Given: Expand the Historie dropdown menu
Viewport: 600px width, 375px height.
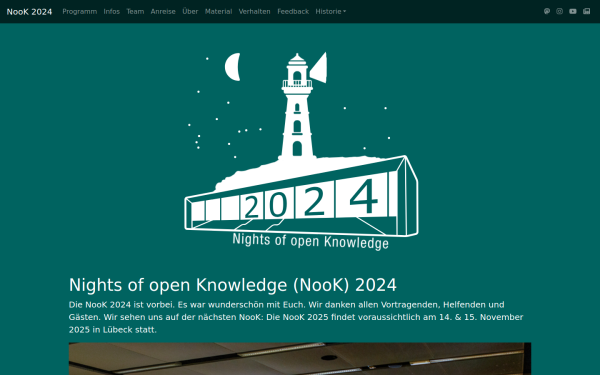Looking at the screenshot, I should point(331,11).
